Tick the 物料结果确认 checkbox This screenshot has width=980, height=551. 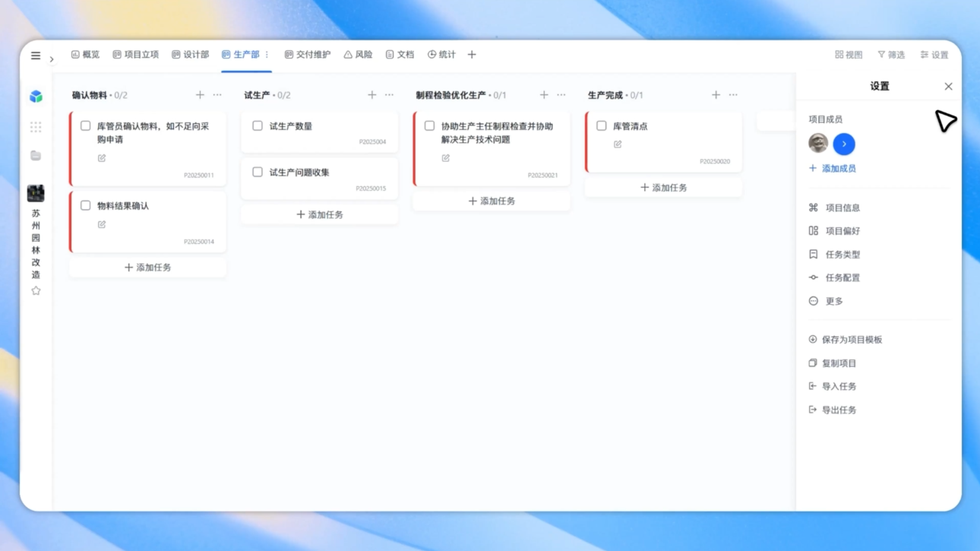pyautogui.click(x=86, y=206)
